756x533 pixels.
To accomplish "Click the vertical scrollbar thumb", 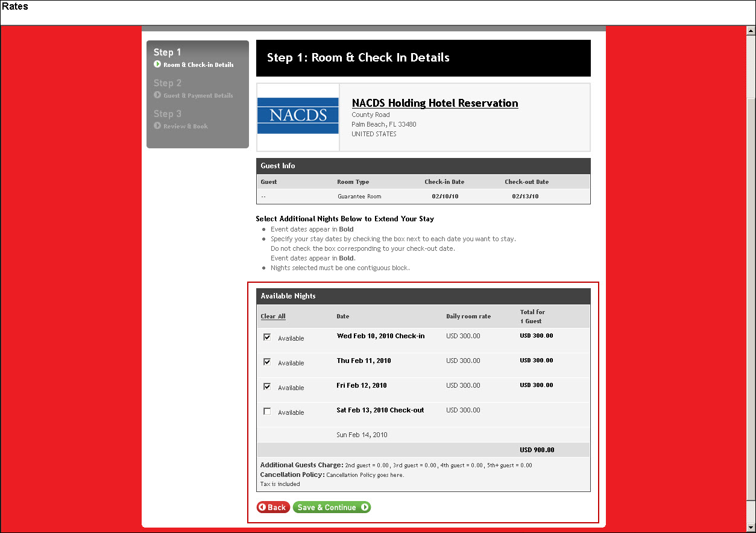I will tap(751, 301).
